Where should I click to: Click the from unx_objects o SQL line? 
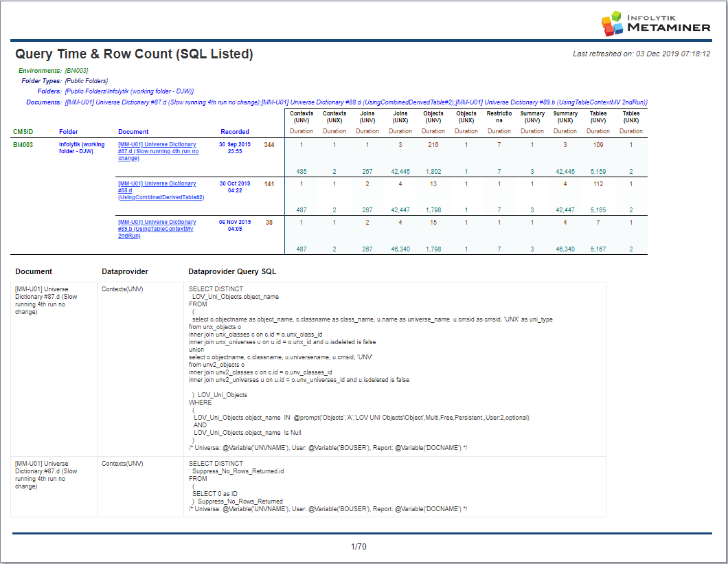click(x=215, y=326)
